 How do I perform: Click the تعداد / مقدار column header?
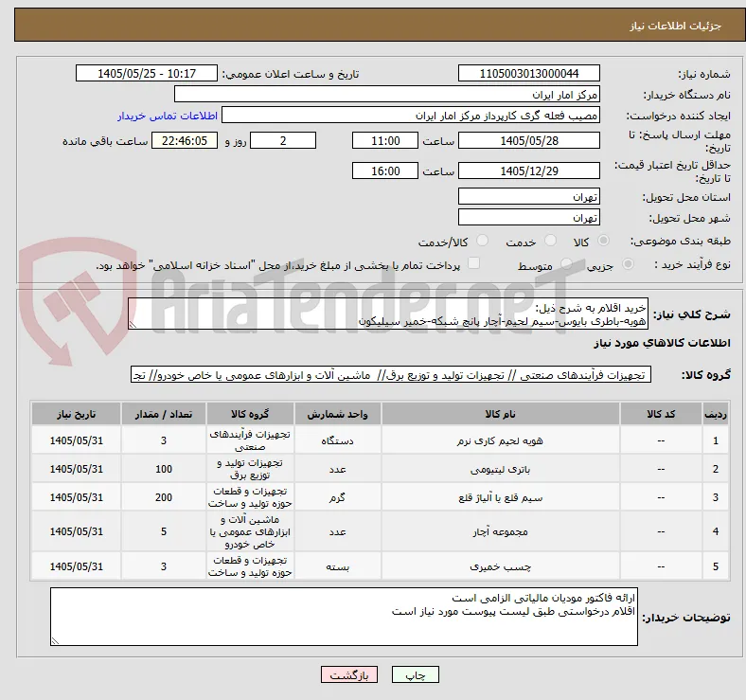pos(163,414)
